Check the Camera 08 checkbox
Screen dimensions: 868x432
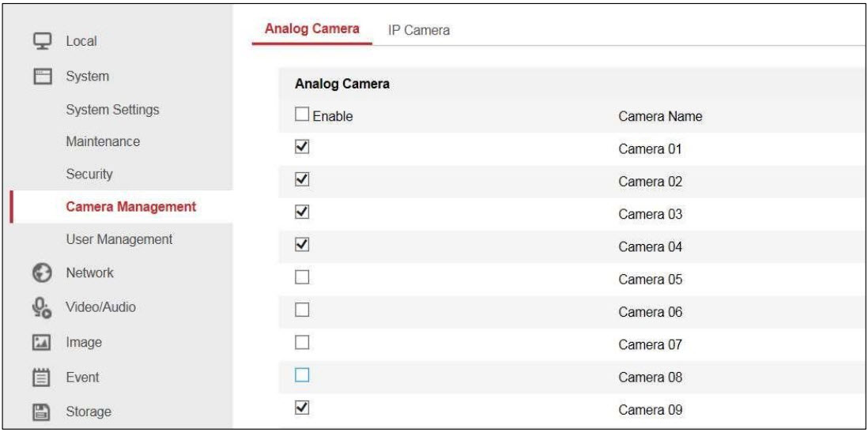tap(300, 377)
